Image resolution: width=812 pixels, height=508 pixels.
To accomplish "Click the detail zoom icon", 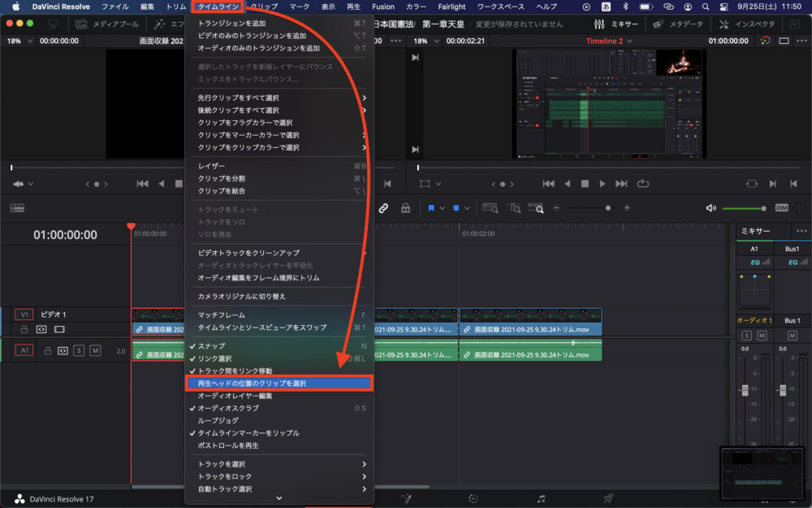I will [x=513, y=208].
